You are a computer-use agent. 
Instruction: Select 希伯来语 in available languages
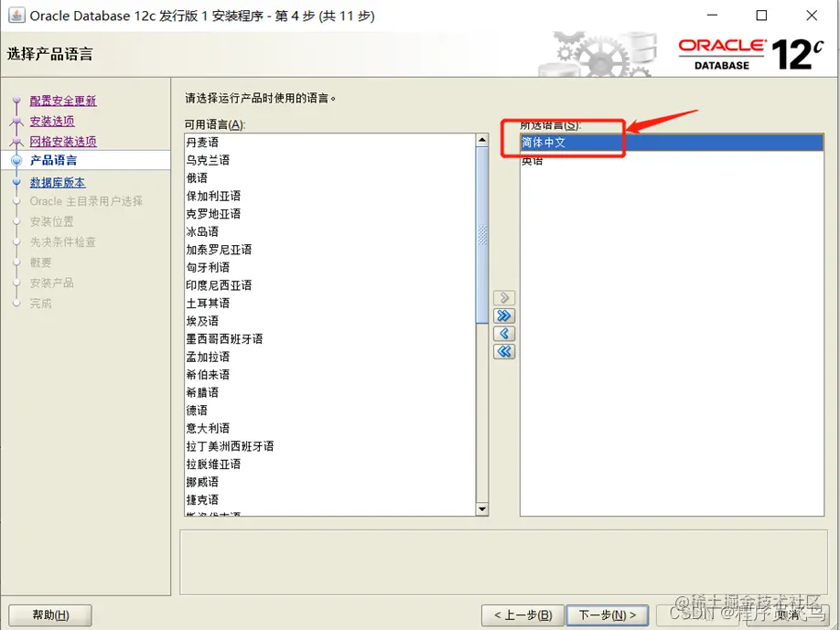tap(330, 375)
